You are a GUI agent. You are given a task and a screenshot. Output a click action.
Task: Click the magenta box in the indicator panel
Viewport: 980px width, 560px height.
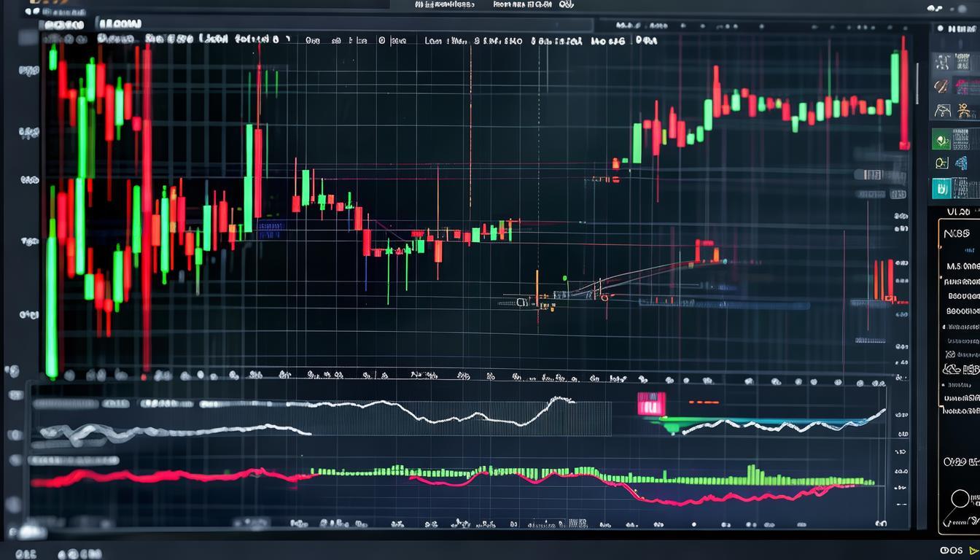click(651, 403)
